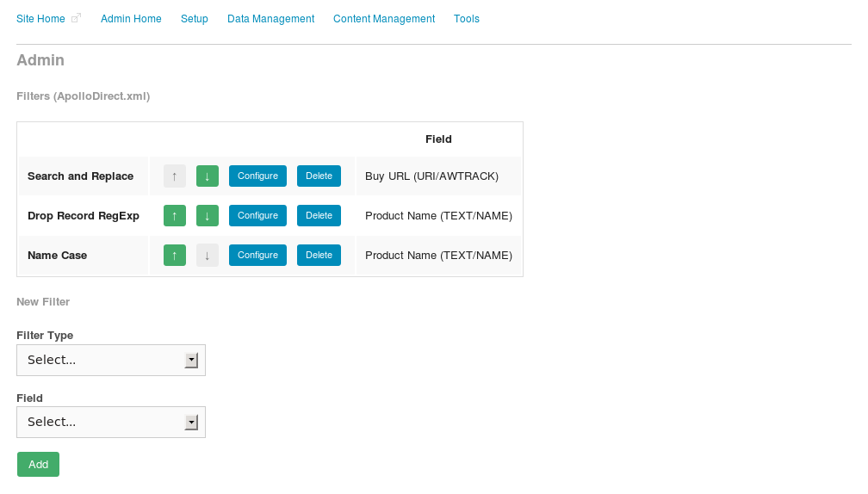Open the Tools menu
This screenshot has height=494, width=868.
pyautogui.click(x=467, y=19)
